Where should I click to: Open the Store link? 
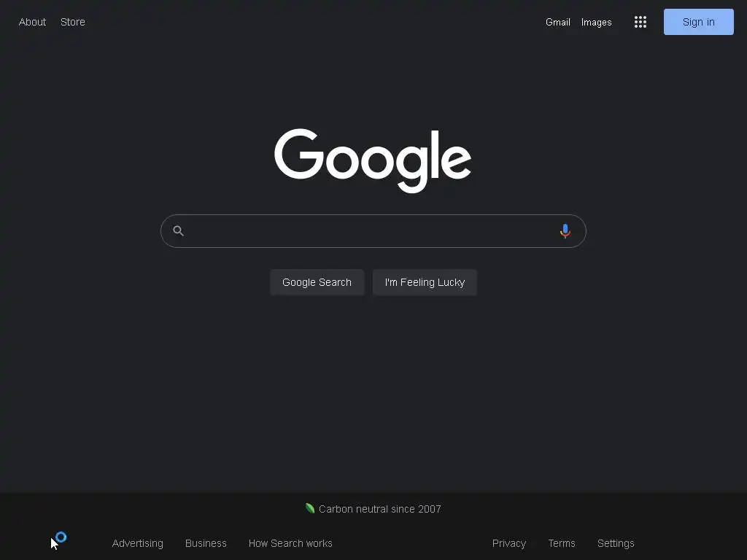(73, 22)
